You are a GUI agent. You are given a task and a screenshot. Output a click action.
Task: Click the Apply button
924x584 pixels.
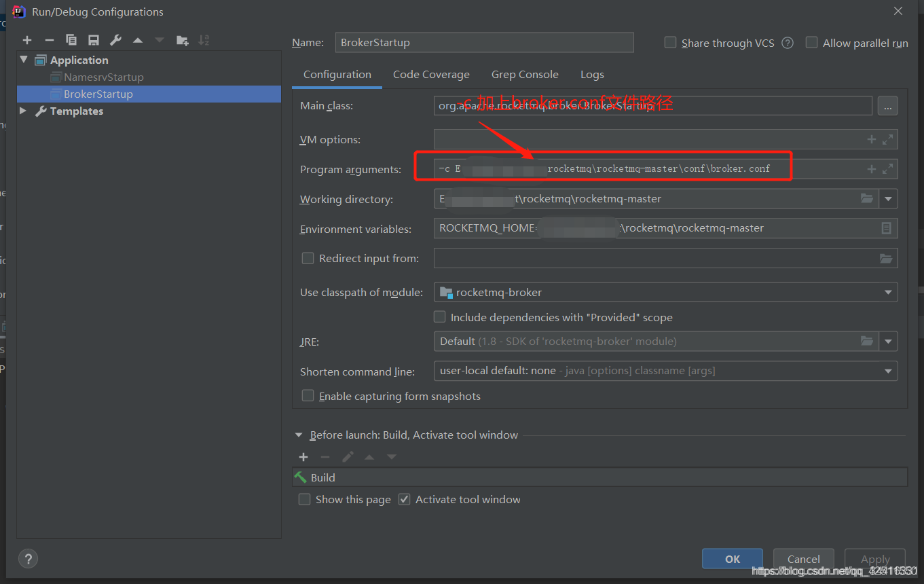click(875, 559)
